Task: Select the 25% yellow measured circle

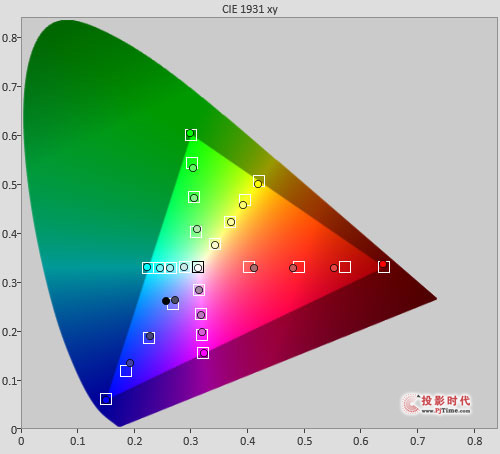Action: pos(215,245)
